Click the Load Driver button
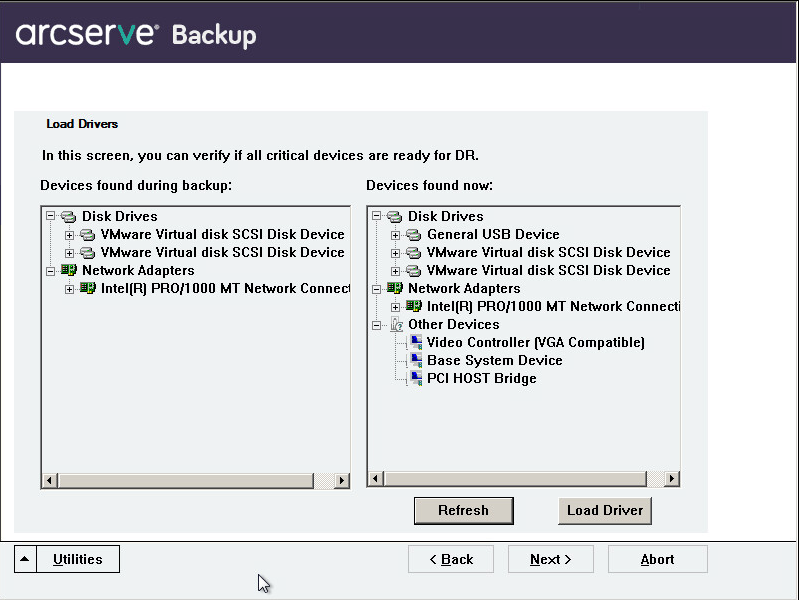Viewport: 799px width, 606px height. pos(604,510)
